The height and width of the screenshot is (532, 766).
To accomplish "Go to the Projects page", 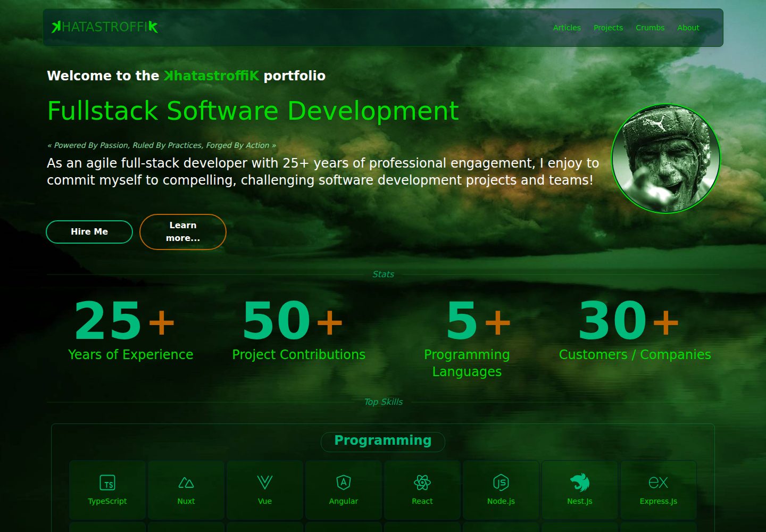I will (x=608, y=28).
